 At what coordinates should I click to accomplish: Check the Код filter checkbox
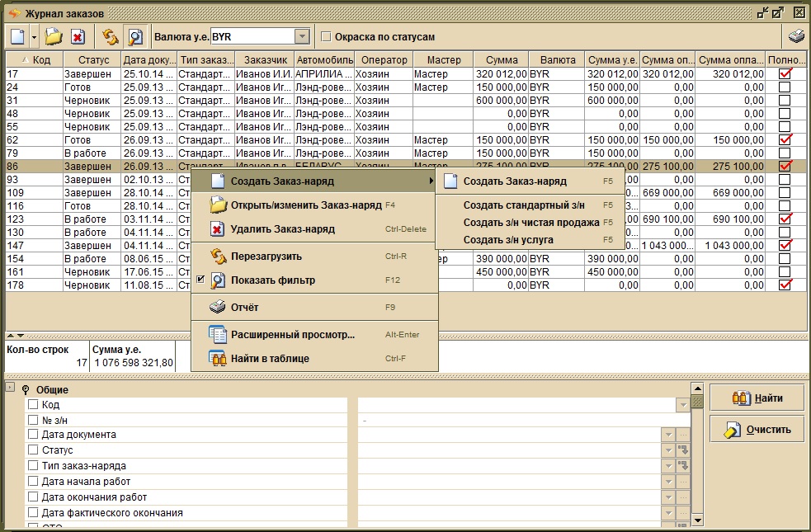tap(33, 404)
